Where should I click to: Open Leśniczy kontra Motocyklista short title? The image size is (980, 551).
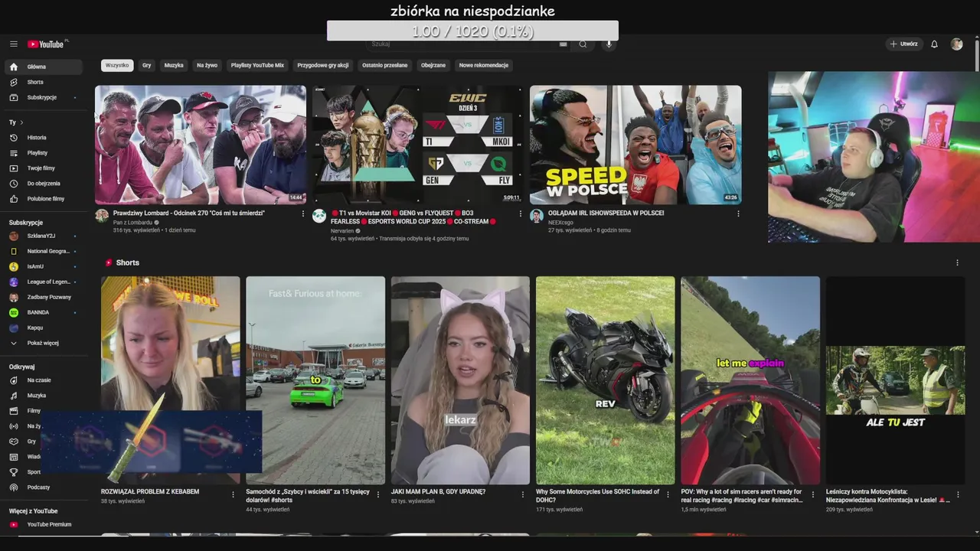point(887,496)
